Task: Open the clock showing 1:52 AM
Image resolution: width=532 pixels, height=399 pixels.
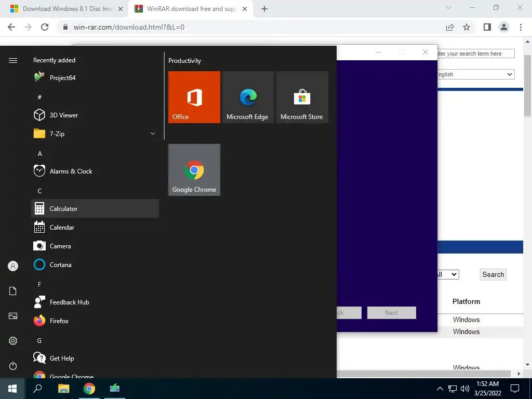Action: pos(487,389)
